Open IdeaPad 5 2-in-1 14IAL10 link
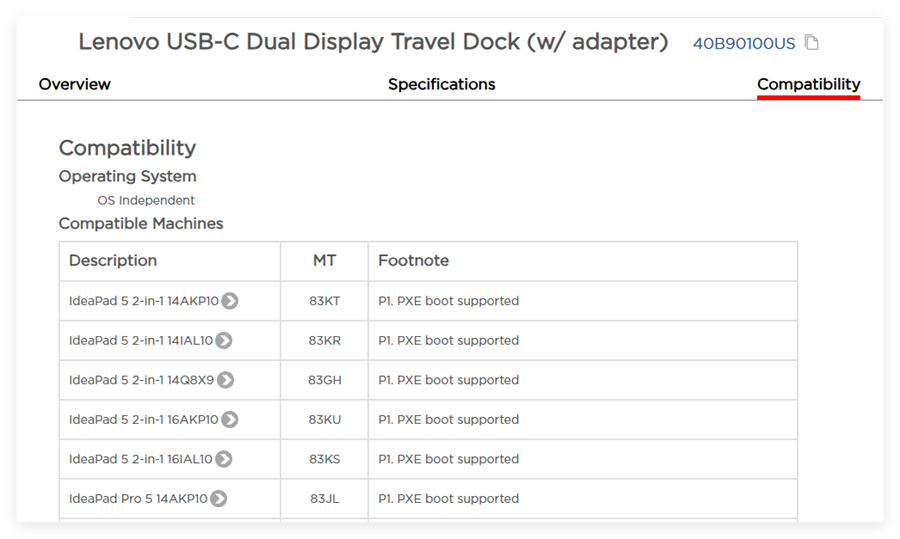This screenshot has height=539, width=900. 140,341
